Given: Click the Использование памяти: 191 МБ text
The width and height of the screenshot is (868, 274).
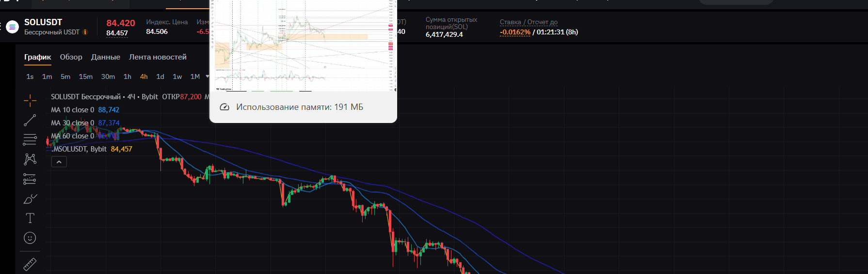Looking at the screenshot, I should pos(300,107).
